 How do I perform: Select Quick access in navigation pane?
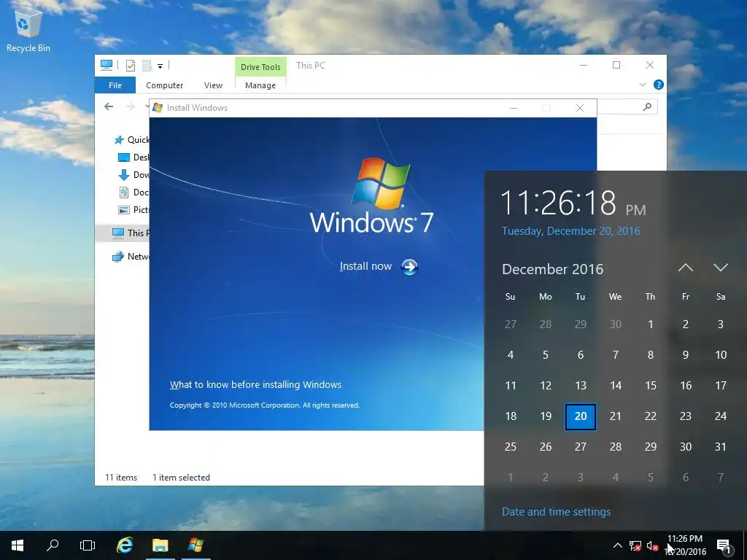point(132,139)
